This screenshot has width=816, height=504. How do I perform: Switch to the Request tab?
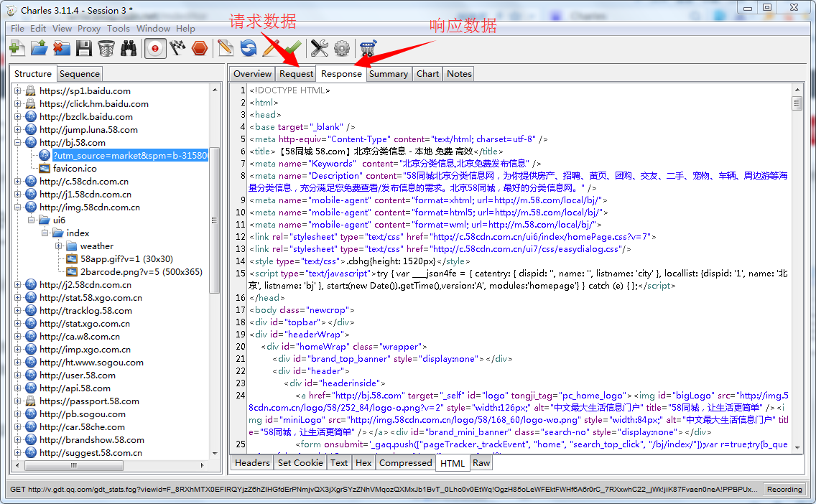[x=296, y=74]
